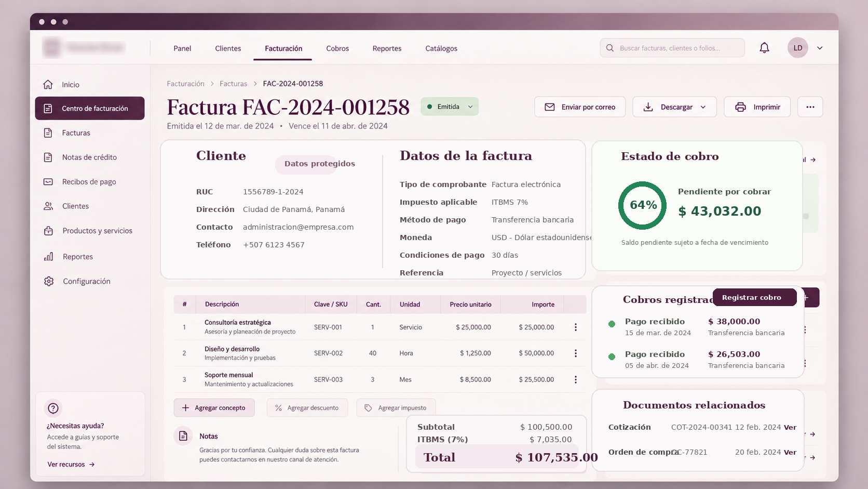
Task: Click Facturas in the breadcrumb
Action: (x=233, y=84)
